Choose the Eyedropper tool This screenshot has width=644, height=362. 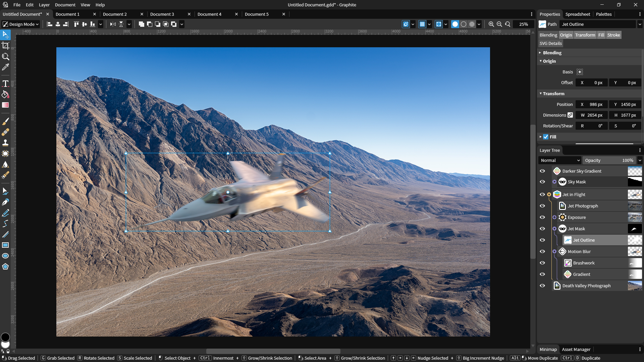(x=5, y=67)
